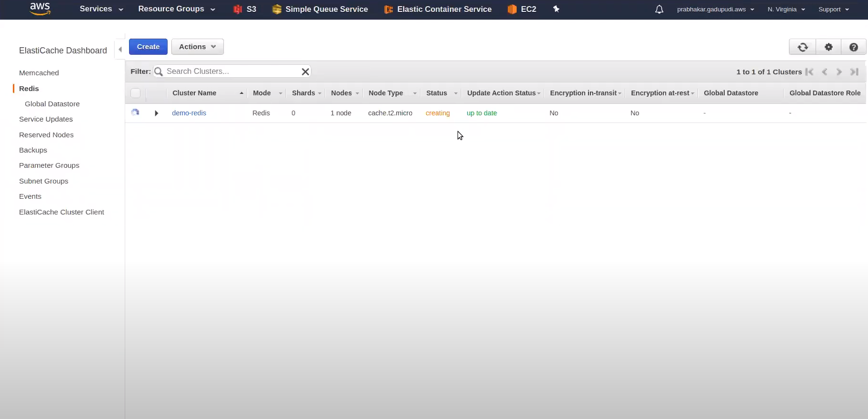This screenshot has height=419, width=868.
Task: Click the 'up to date' status text
Action: (482, 113)
